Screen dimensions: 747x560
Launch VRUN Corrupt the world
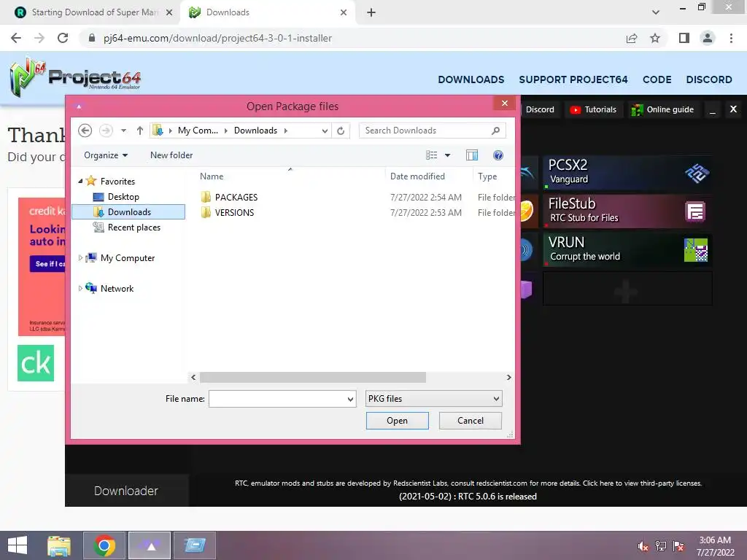tap(628, 249)
